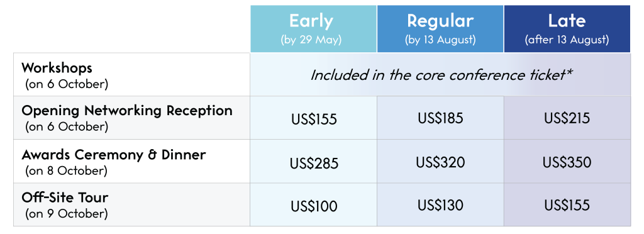Image resolution: width=644 pixels, height=234 pixels.
Task: Click the '(by 29 May)' deadline text
Action: 311,40
